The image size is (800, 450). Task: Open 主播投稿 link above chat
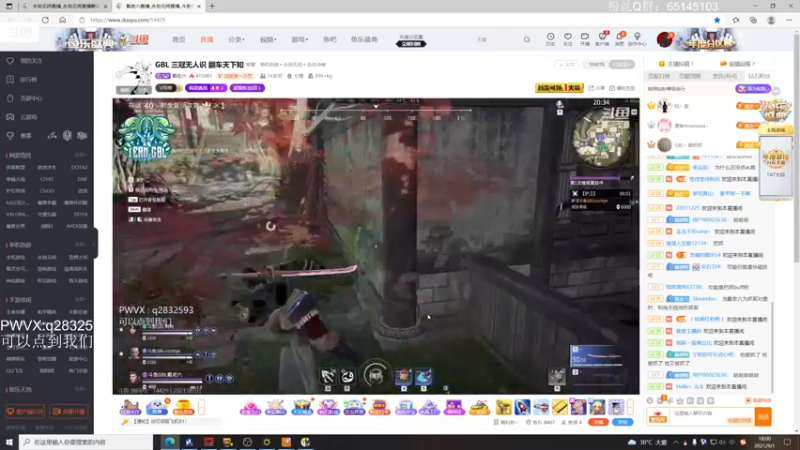[x=677, y=64]
